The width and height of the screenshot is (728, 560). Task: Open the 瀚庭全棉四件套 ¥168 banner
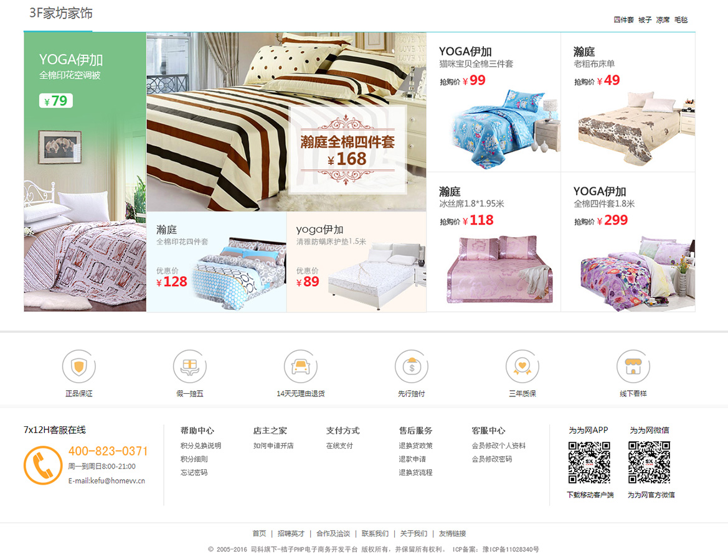coord(286,122)
